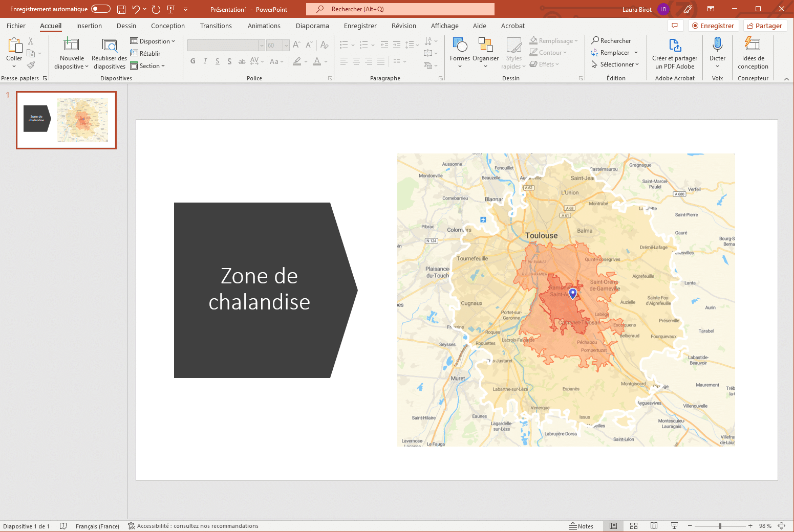Click the Cut scissors icon
The height and width of the screenshot is (532, 794).
31,41
